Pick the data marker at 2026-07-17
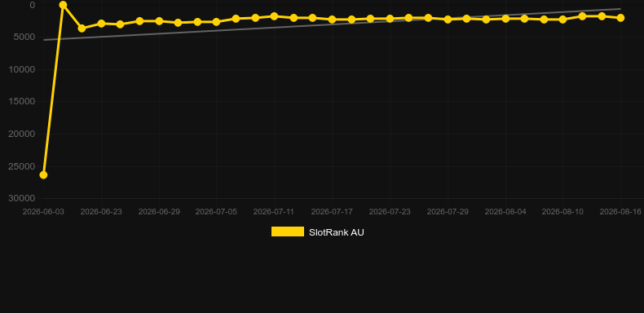The width and height of the screenshot is (644, 313). click(x=332, y=20)
